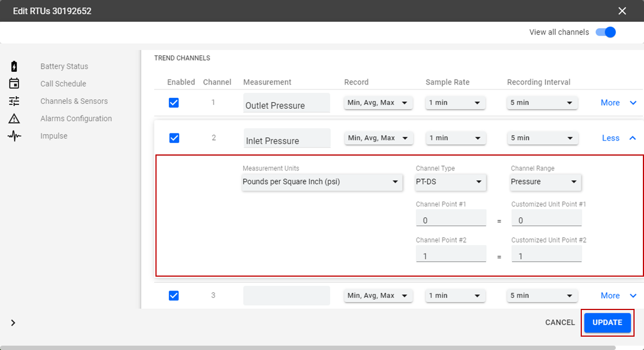This screenshot has width=644, height=350.
Task: Open the Channel Range Pressure dropdown
Action: (x=546, y=182)
